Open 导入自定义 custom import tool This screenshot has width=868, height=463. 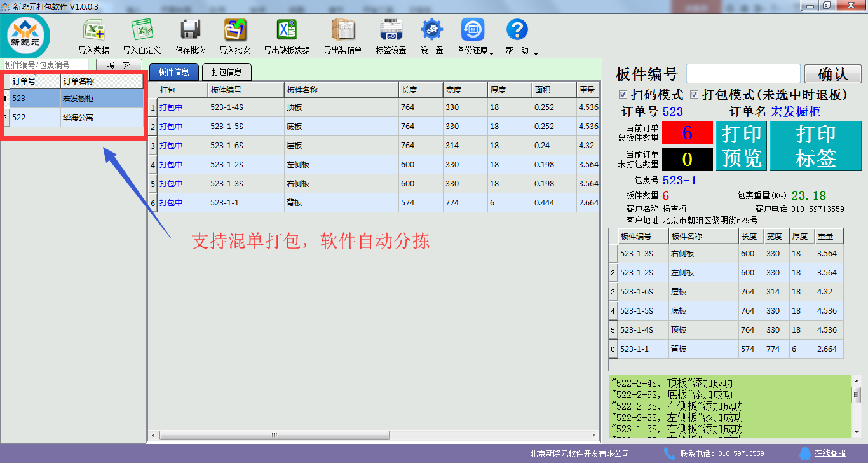click(142, 30)
